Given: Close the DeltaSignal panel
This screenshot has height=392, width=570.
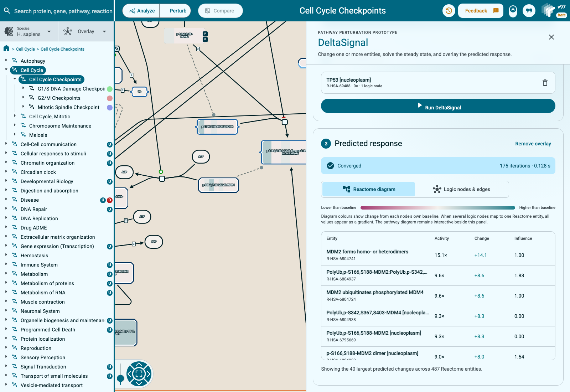Looking at the screenshot, I should [551, 37].
